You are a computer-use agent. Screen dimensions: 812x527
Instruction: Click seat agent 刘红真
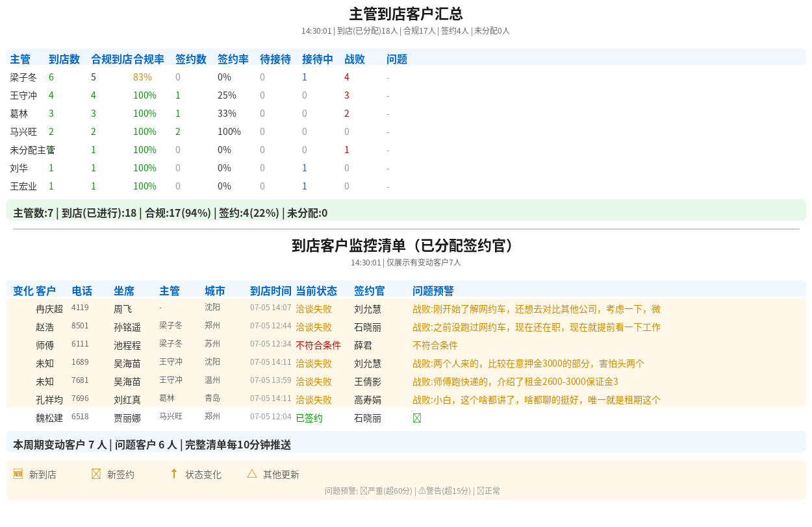click(127, 400)
